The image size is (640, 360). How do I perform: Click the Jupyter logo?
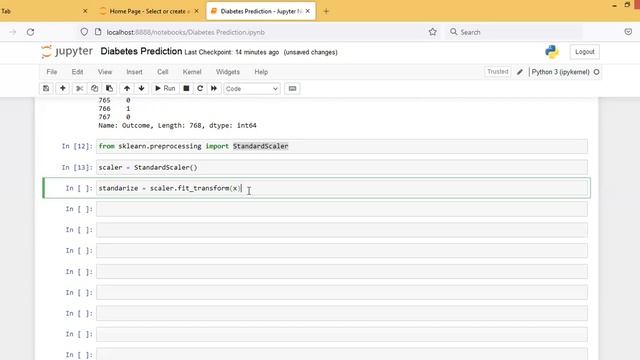(x=67, y=51)
